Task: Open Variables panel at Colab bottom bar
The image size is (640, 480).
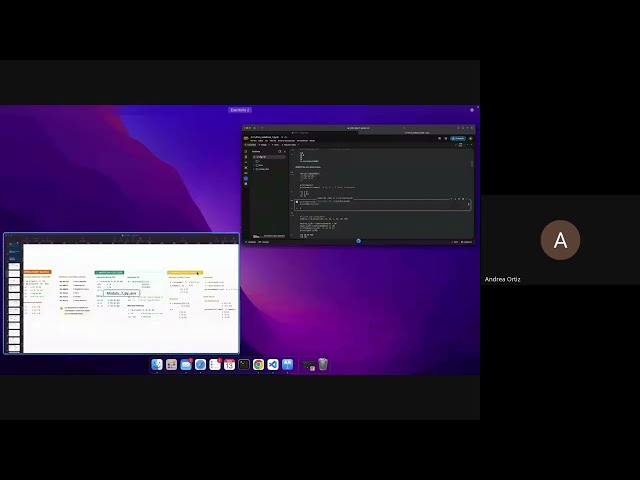Action: tap(251, 242)
